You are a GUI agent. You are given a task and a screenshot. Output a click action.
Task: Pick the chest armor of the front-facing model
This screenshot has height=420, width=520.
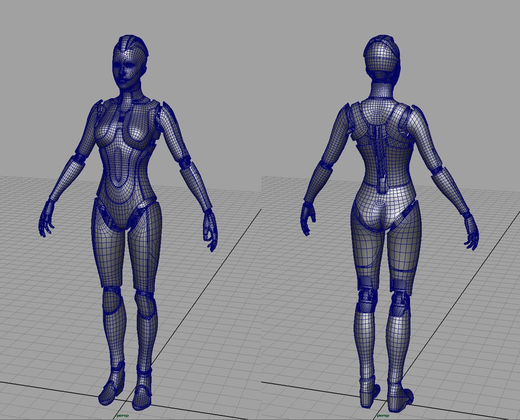pyautogui.click(x=125, y=125)
